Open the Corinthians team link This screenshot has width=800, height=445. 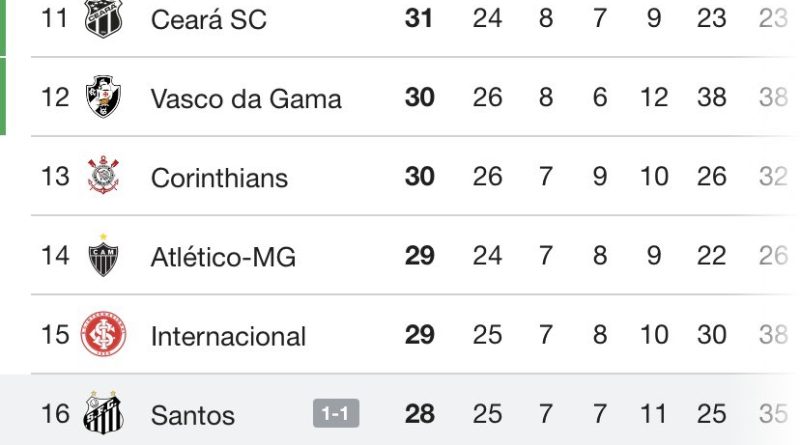[x=218, y=177]
